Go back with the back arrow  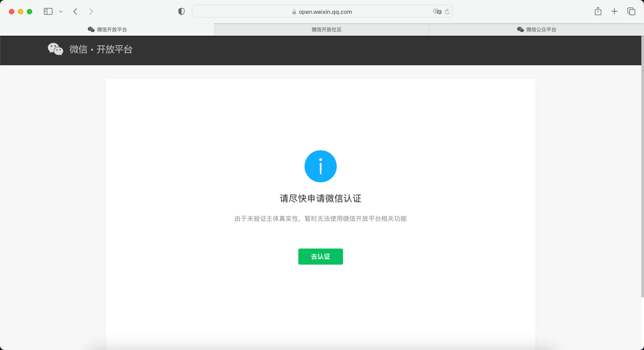pyautogui.click(x=75, y=12)
